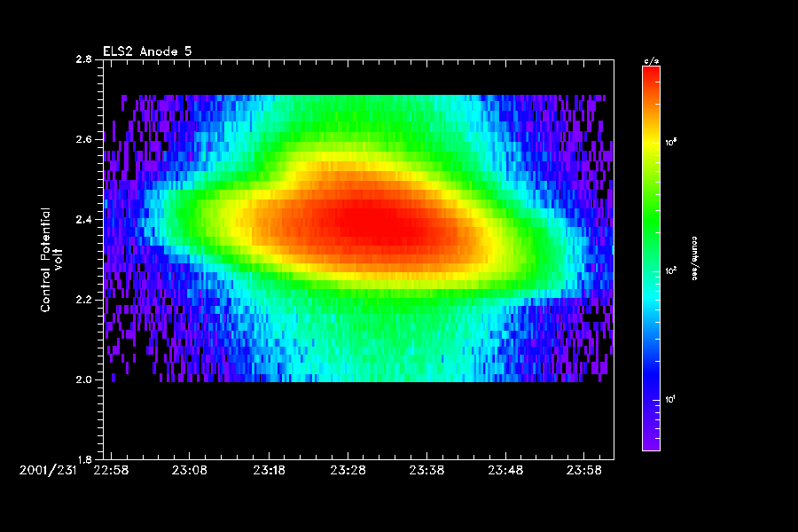Viewport: 798px width, 532px height.
Task: Click the plot title 'ELS2 Anode 5'
Action: [x=147, y=51]
